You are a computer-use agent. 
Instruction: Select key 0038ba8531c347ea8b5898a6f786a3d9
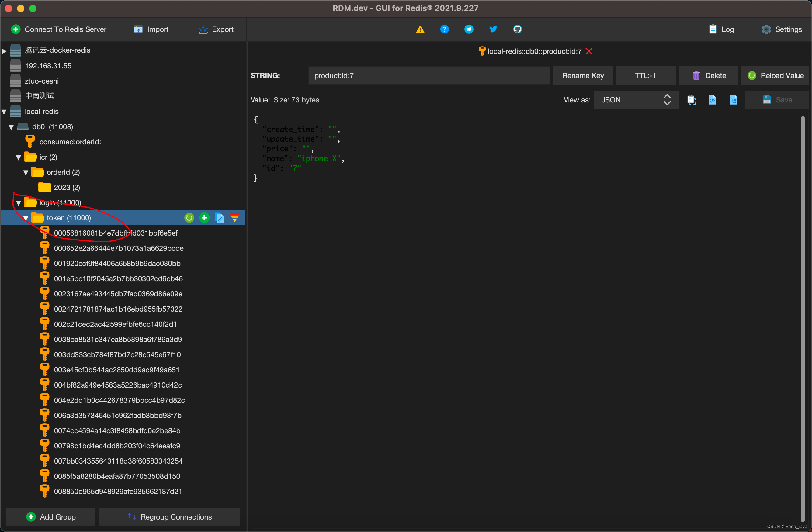pos(118,339)
